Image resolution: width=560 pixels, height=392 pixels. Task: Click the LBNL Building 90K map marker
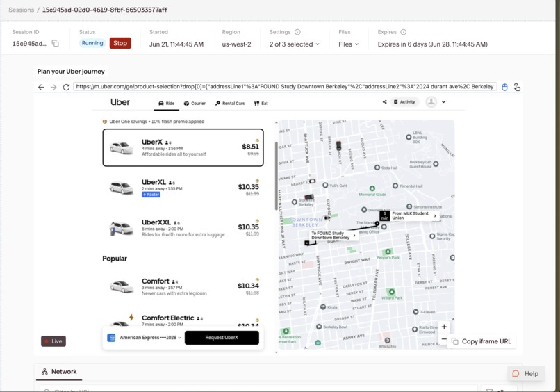[409, 137]
